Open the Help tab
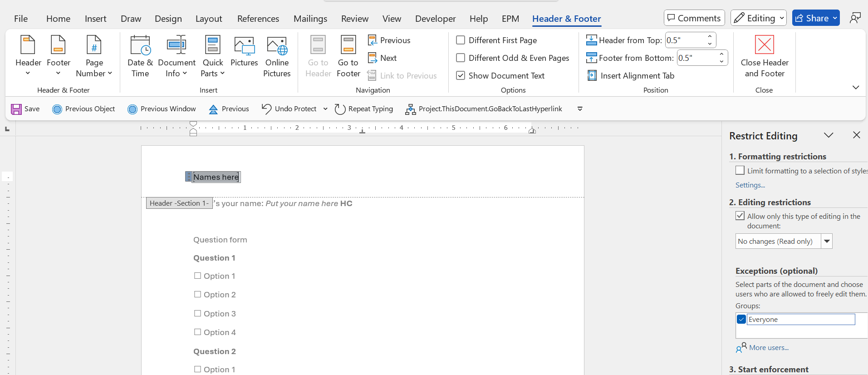 tap(479, 19)
